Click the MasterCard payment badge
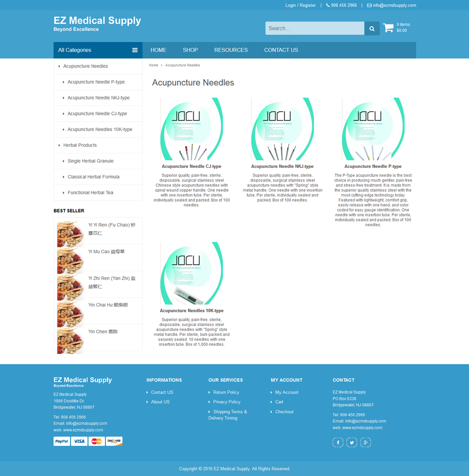The height and width of the screenshot is (476, 469). pyautogui.click(x=97, y=441)
